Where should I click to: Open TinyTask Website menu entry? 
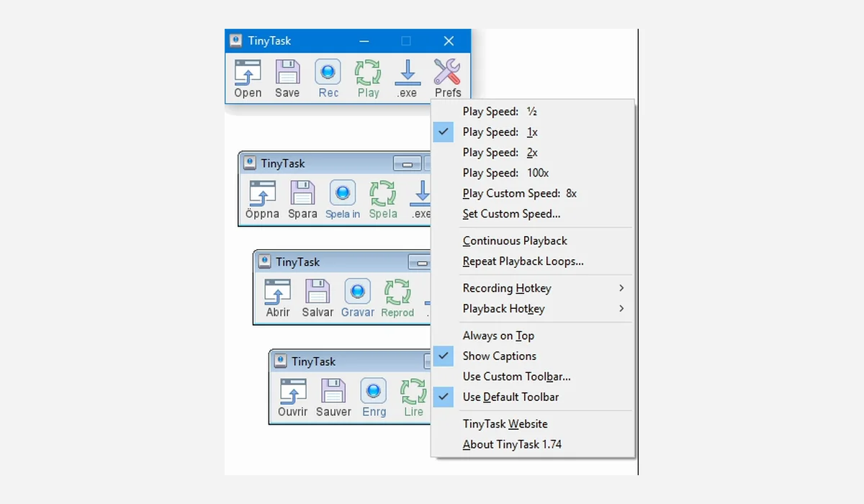(x=533, y=424)
